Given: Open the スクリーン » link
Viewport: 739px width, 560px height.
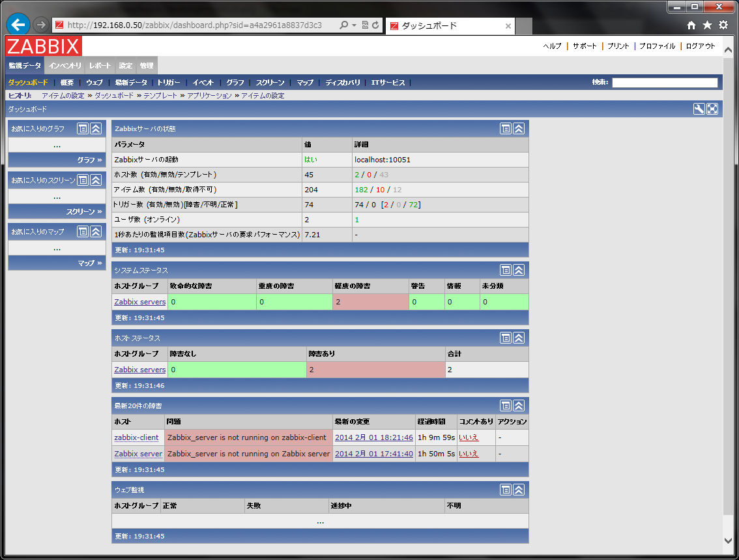Looking at the screenshot, I should click(x=84, y=212).
